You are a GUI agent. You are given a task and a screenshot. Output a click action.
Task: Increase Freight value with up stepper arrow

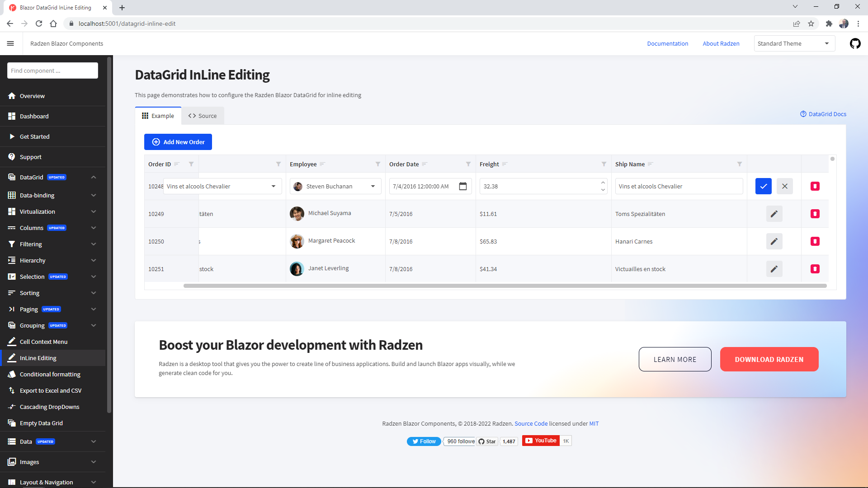pos(603,183)
